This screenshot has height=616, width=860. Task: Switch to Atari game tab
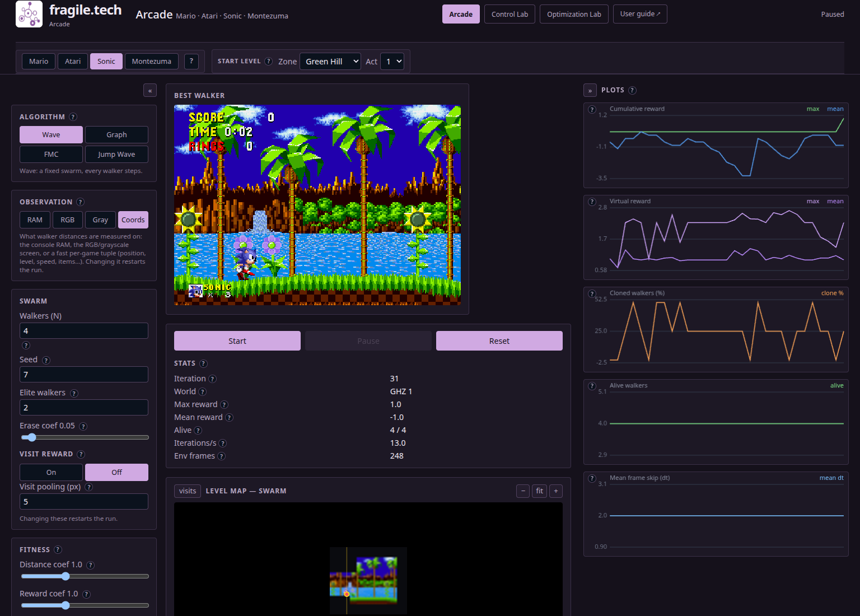click(x=73, y=61)
